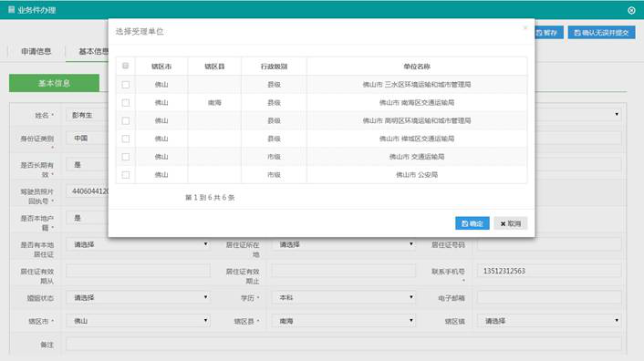Switch to the 申请信息 tab
The image size is (644, 361).
[x=36, y=51]
